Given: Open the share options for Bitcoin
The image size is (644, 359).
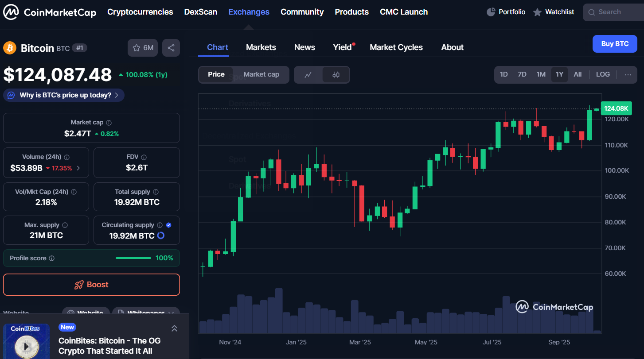Looking at the screenshot, I should click(x=171, y=47).
